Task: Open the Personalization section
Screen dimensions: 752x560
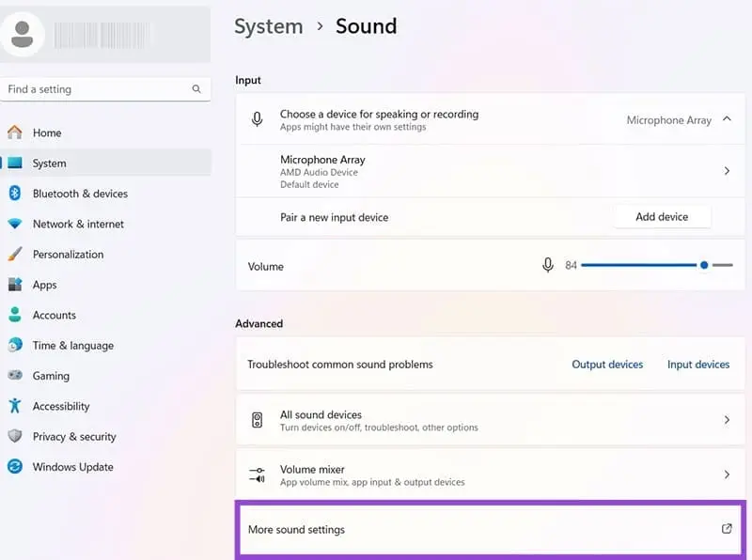Action: click(105, 254)
